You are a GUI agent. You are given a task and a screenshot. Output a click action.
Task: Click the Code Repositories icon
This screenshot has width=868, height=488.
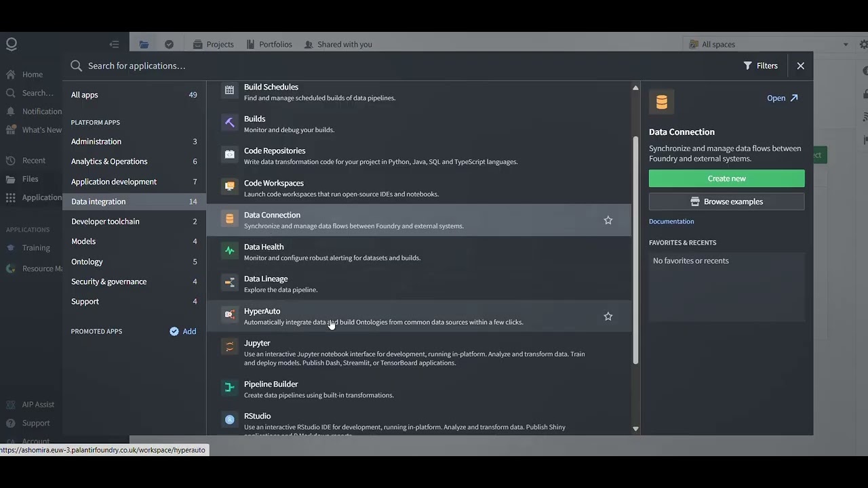coord(230,155)
